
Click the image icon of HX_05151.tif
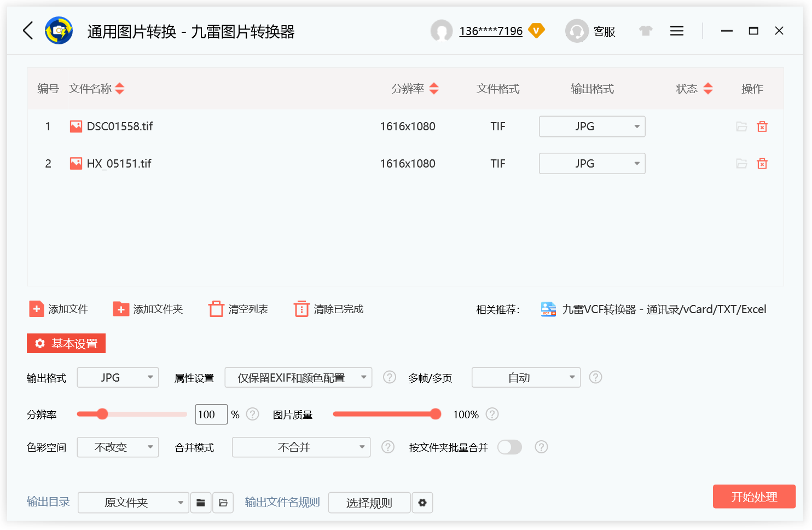(x=76, y=163)
